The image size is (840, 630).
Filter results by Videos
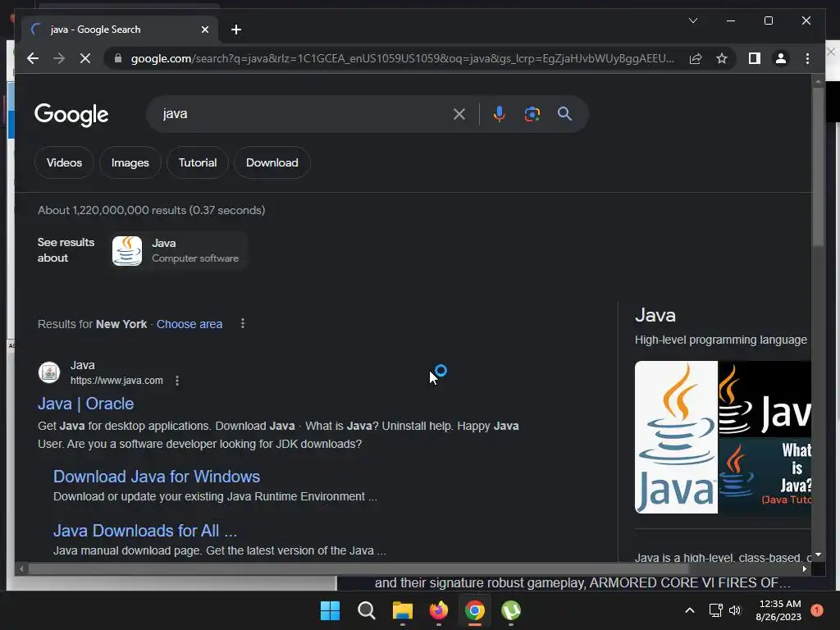click(64, 163)
